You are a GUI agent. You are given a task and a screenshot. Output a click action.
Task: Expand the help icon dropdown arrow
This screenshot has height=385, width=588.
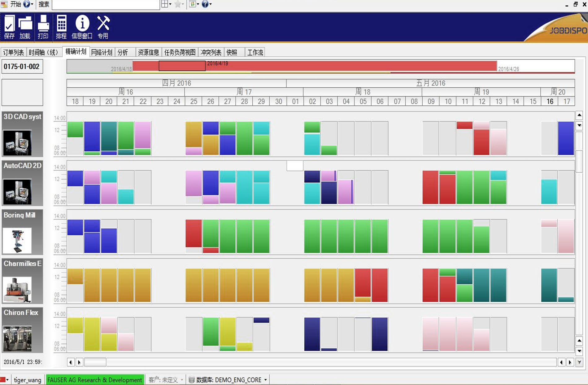pyautogui.click(x=211, y=4)
